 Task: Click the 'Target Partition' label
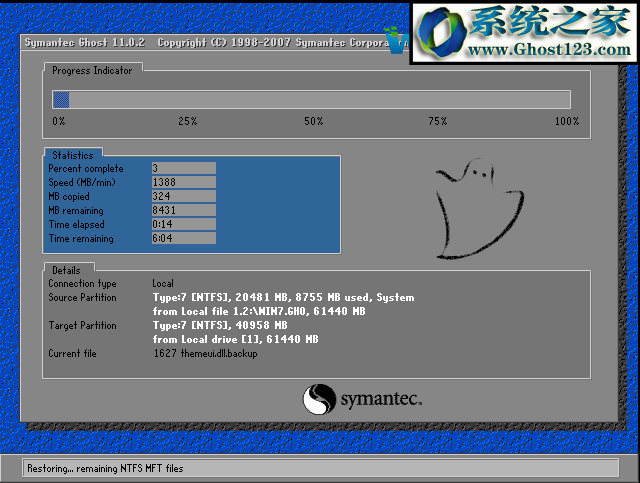[82, 325]
